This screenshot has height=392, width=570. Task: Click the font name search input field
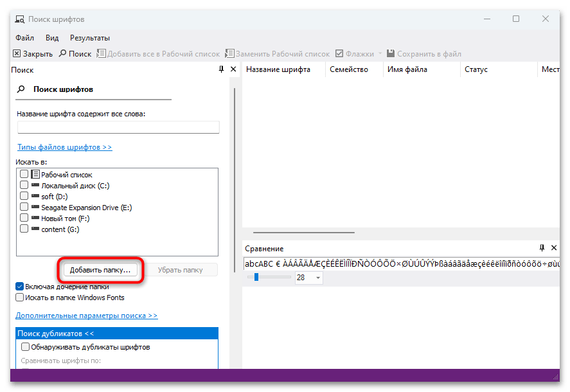118,127
